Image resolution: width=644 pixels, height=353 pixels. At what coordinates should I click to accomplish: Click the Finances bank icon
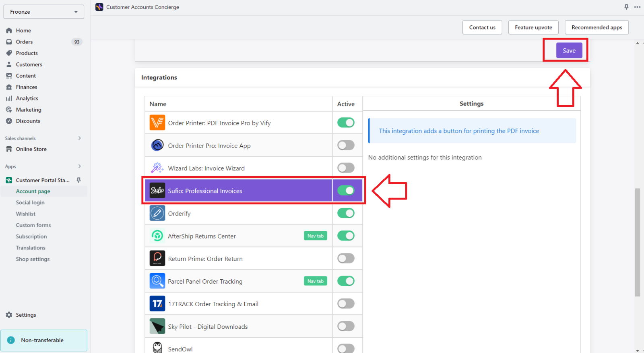pyautogui.click(x=9, y=87)
